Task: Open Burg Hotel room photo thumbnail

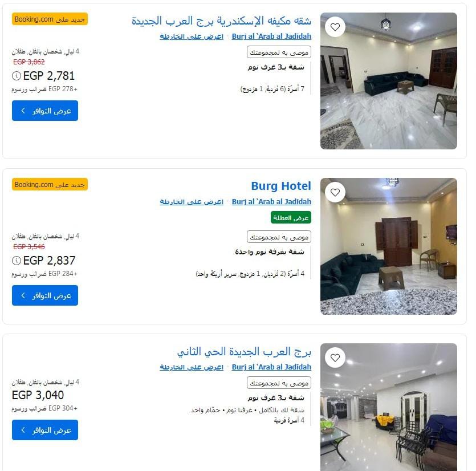Action: tap(389, 246)
